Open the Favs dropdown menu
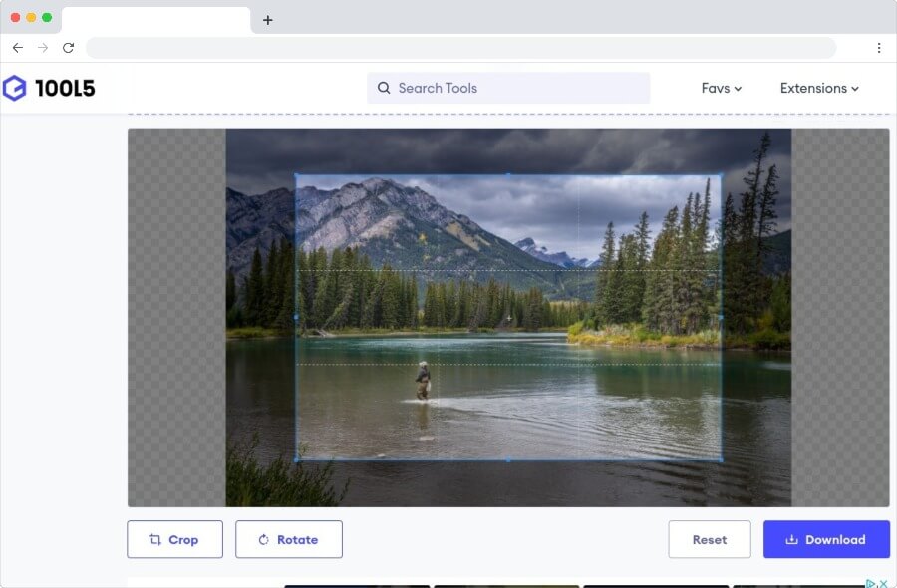The image size is (897, 588). [x=721, y=88]
